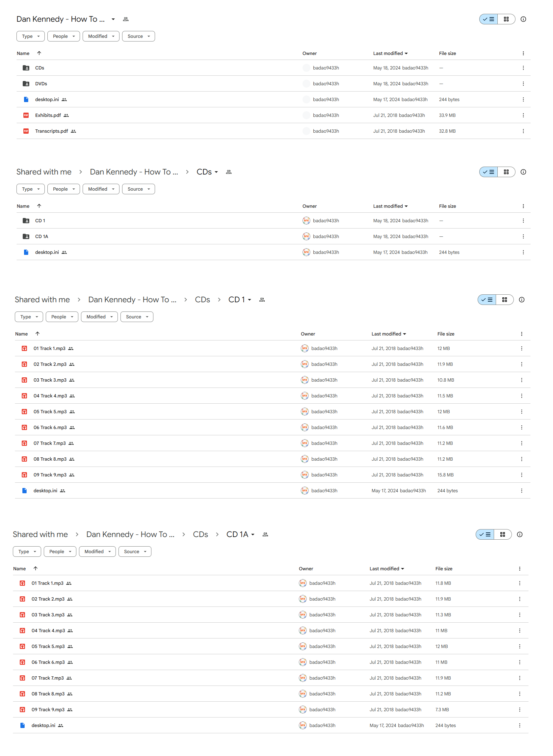Go to CDs folder in CD 1A breadcrumb
Screen dimensions: 553x756
point(200,534)
